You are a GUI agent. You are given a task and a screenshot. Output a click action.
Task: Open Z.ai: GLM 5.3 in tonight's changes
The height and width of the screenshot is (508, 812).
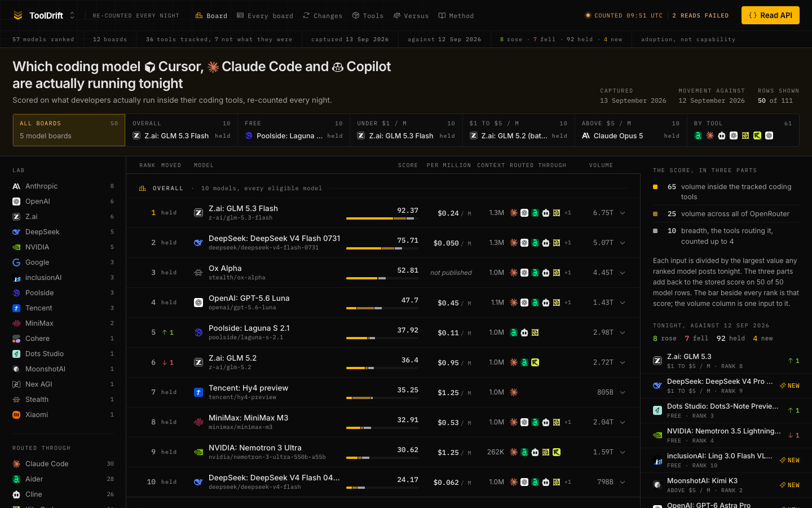[726, 361]
